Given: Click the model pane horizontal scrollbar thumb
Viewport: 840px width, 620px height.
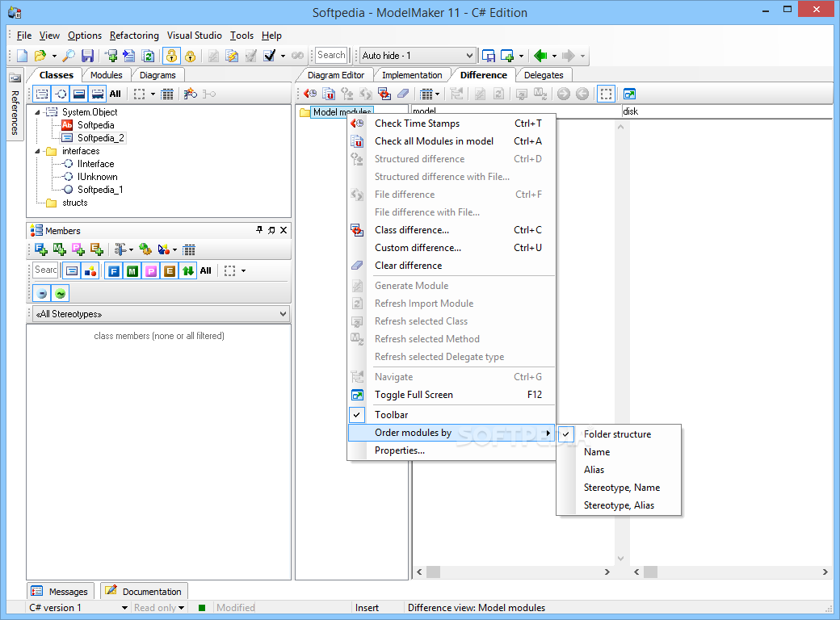Looking at the screenshot, I should click(x=433, y=572).
